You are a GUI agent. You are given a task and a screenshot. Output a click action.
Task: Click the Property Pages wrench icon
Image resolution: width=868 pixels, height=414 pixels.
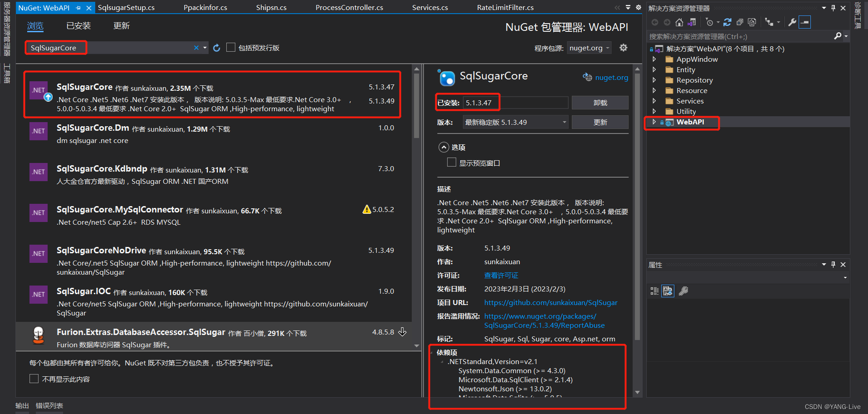coord(683,291)
